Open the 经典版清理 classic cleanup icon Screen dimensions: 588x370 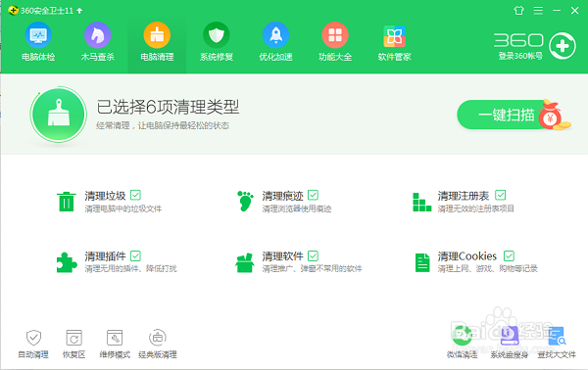158,338
